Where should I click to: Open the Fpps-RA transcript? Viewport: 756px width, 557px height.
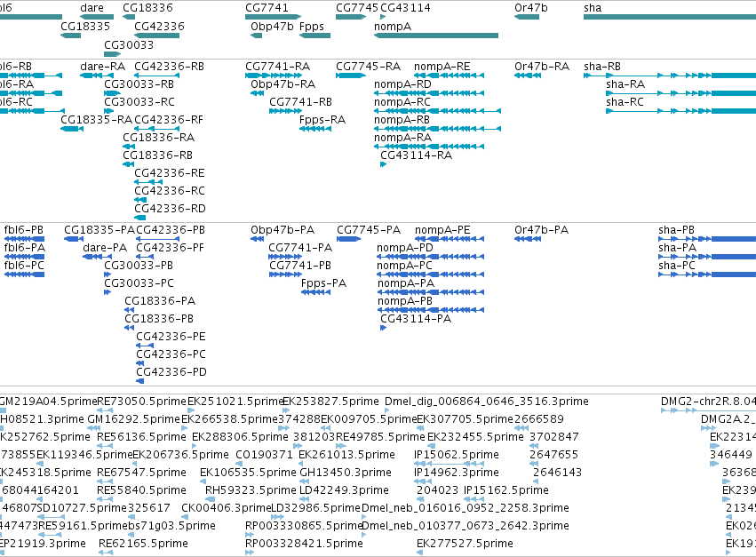coord(315,129)
